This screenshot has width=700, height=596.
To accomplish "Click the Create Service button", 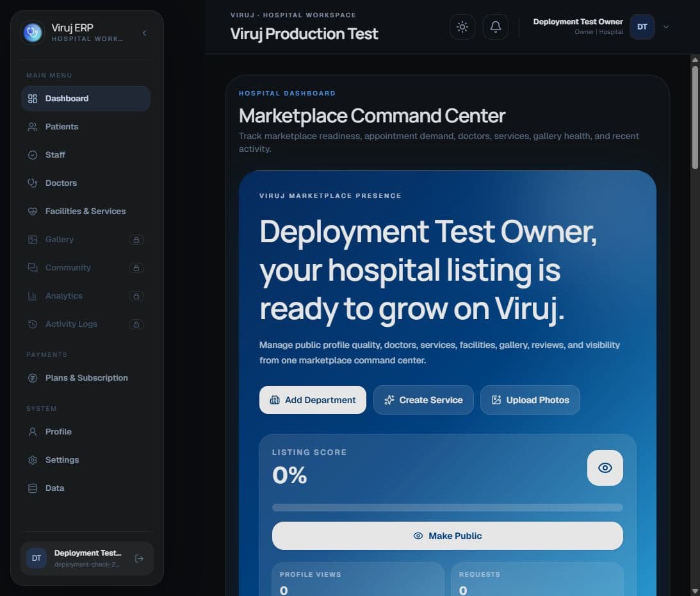I will tap(423, 400).
